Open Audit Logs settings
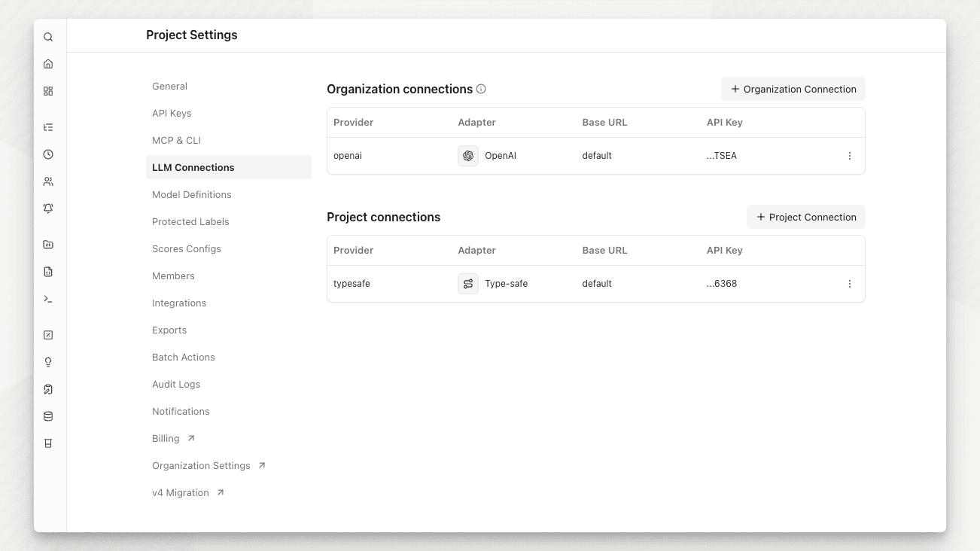Viewport: 980px width, 551px height. pos(229,384)
